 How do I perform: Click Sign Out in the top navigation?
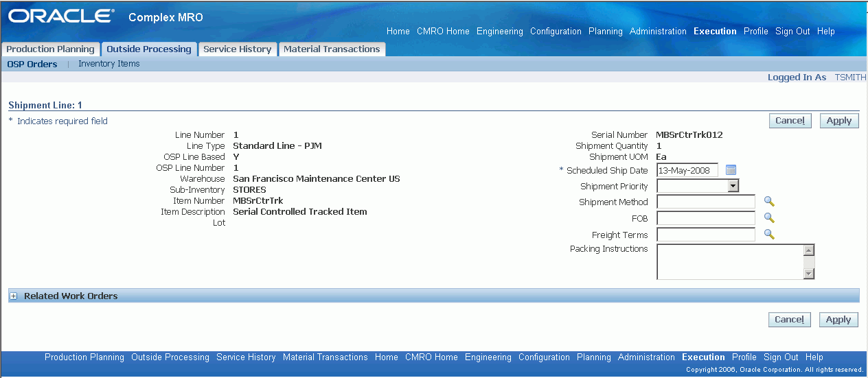pos(792,32)
